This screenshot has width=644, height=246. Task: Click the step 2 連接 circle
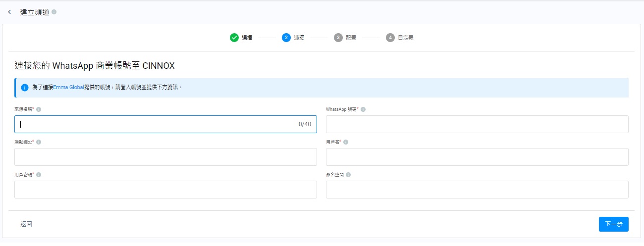[x=286, y=38]
